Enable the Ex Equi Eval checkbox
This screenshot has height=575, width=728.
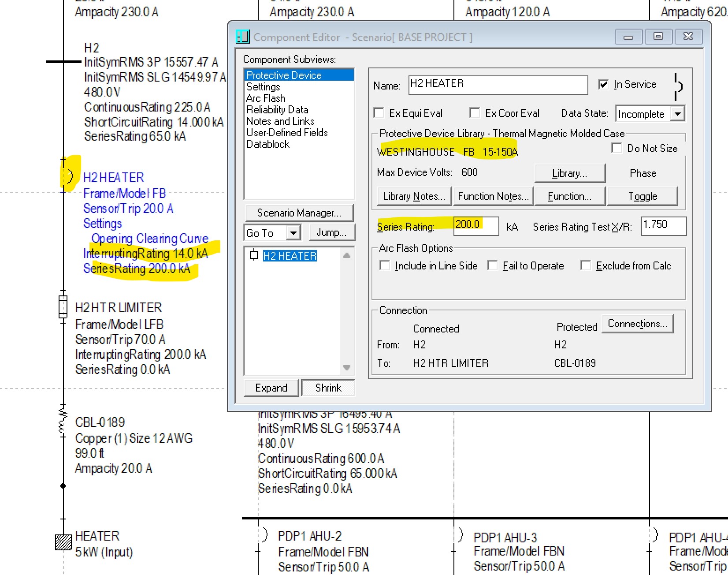(379, 113)
